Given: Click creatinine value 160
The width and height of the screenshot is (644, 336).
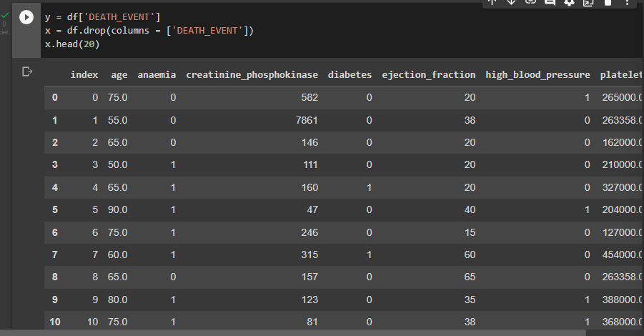Looking at the screenshot, I should pos(309,187).
